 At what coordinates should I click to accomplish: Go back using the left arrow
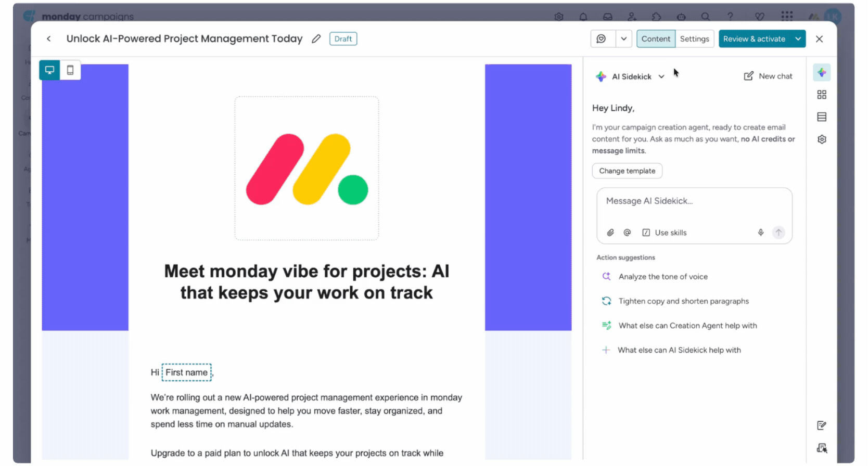tap(49, 39)
